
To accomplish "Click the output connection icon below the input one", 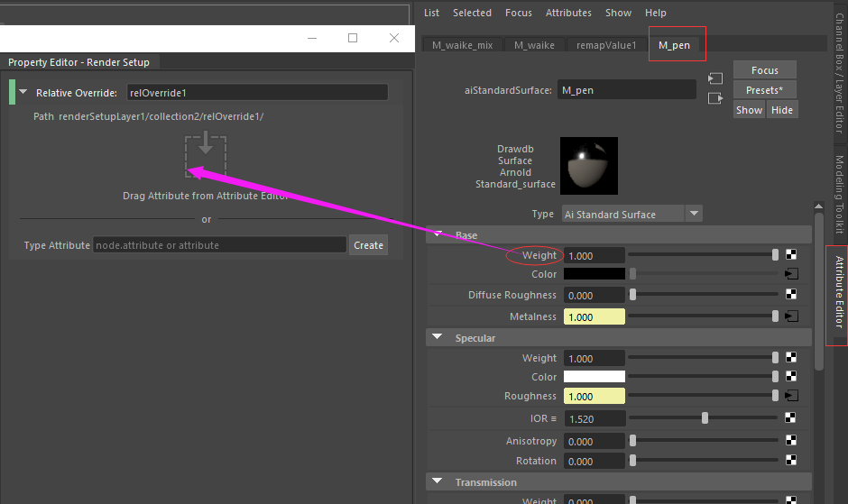I will tap(715, 98).
